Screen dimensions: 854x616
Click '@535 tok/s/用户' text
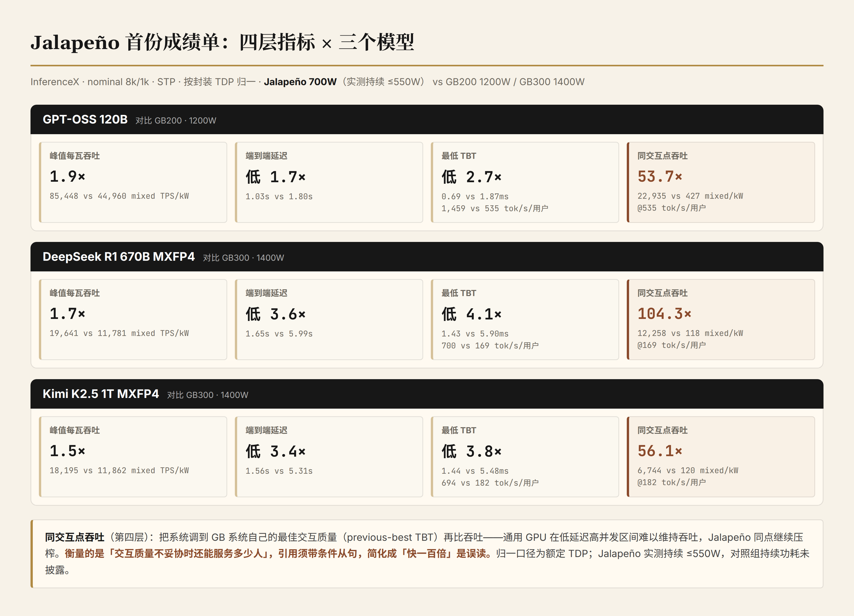pyautogui.click(x=671, y=208)
